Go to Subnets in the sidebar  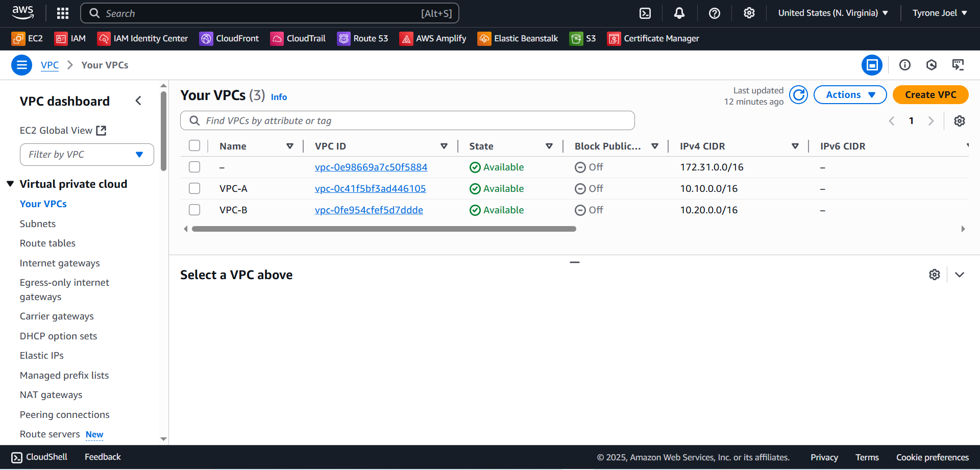38,224
